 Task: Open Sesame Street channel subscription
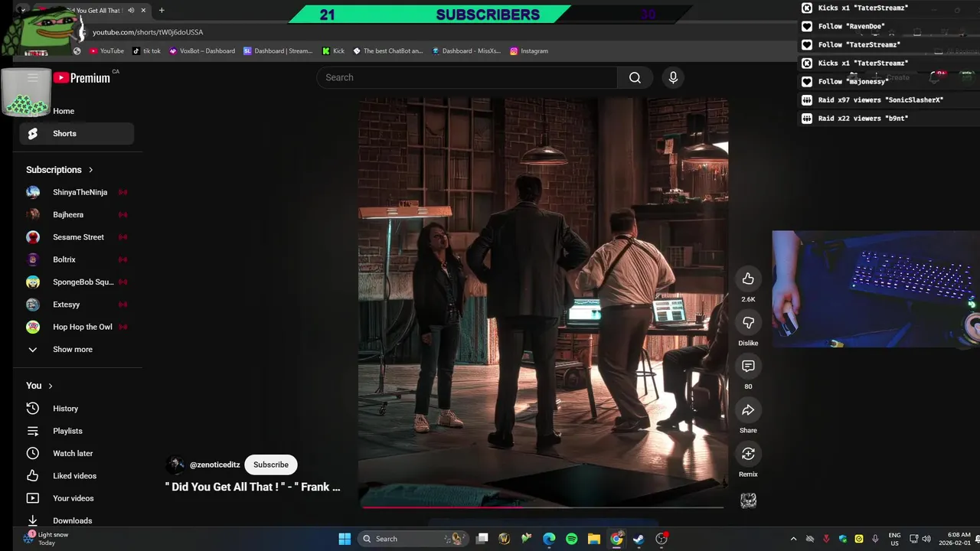[x=77, y=237]
